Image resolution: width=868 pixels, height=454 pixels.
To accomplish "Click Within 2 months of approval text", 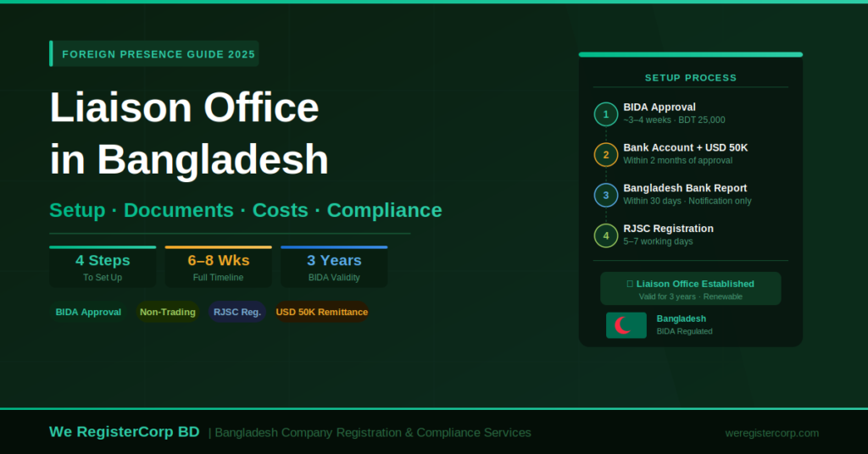I will [x=677, y=160].
